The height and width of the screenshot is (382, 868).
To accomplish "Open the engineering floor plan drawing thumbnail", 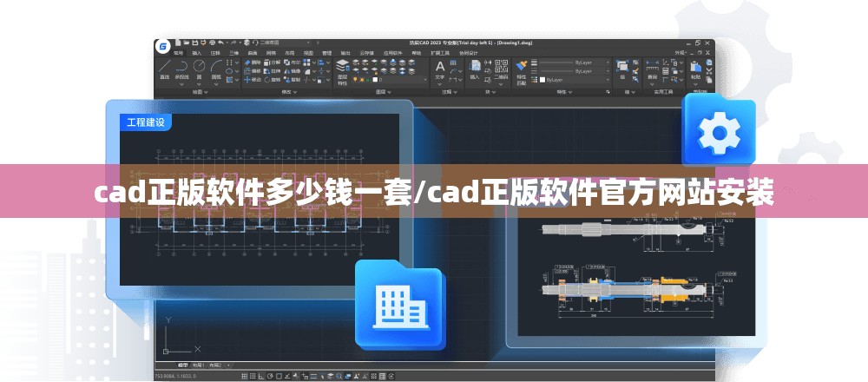I will 260,200.
